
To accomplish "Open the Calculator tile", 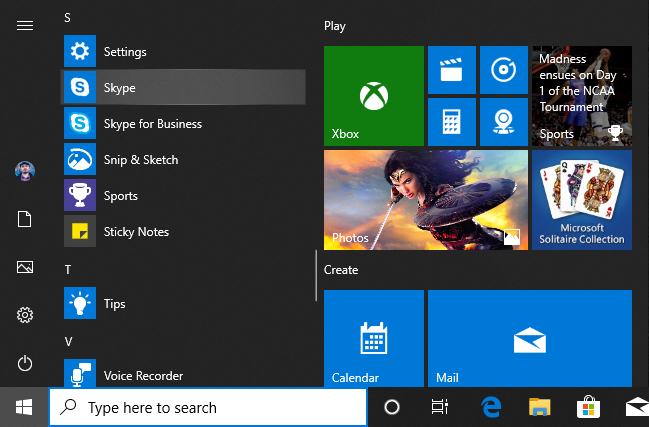I will click(452, 122).
